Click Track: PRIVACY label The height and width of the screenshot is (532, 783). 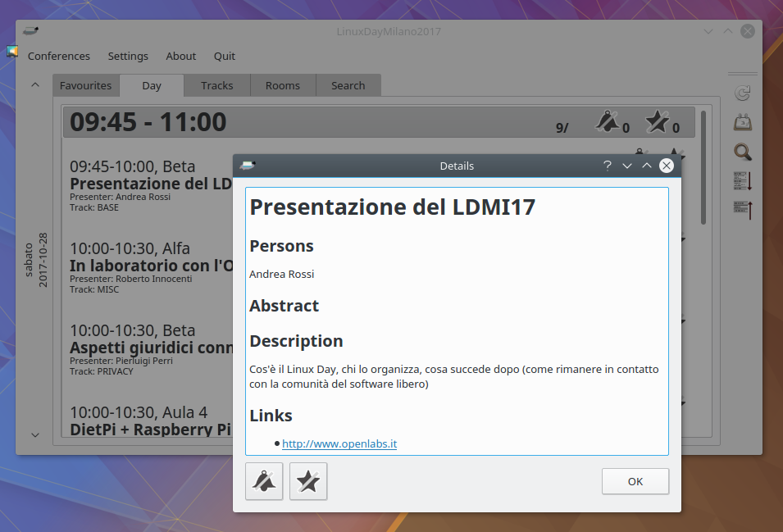click(x=102, y=371)
